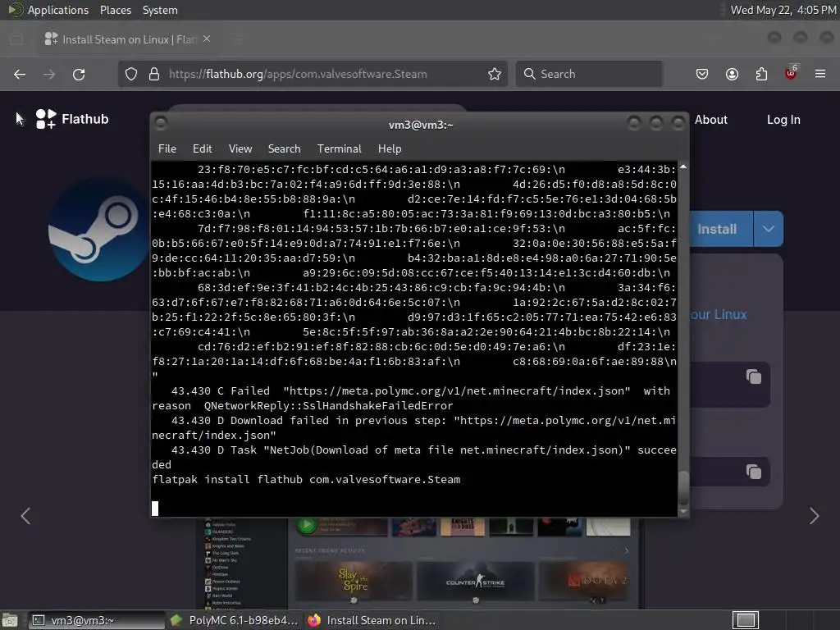Go forward with the Firefox forward arrow

(x=48, y=74)
